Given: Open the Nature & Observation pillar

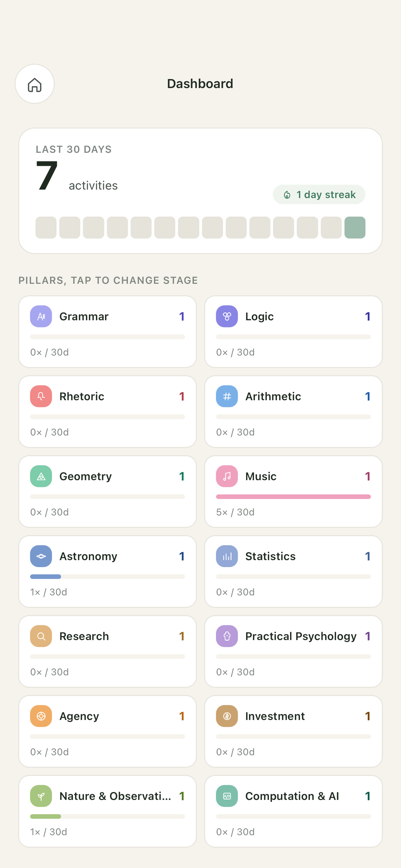Looking at the screenshot, I should click(107, 811).
